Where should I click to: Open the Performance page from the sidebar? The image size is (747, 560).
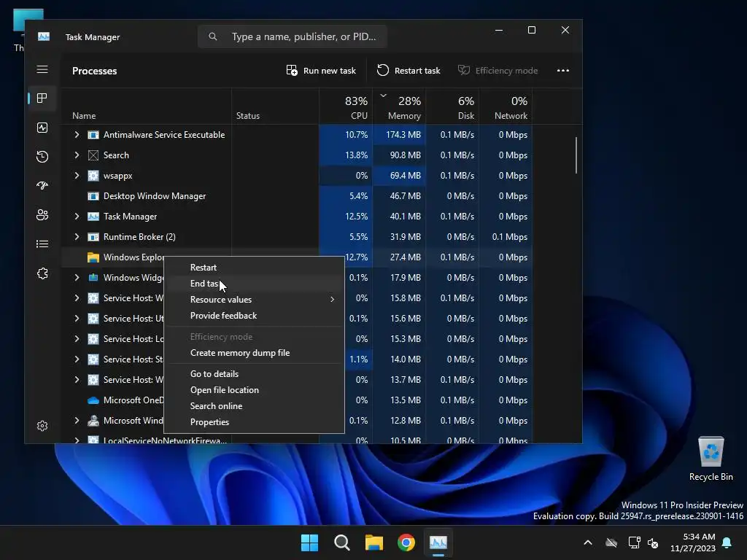coord(42,128)
